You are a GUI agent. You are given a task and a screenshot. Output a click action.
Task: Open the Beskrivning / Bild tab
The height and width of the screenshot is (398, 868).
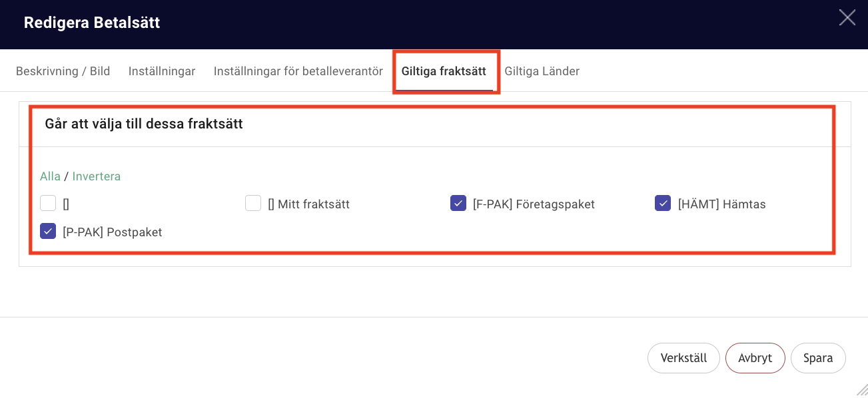[x=63, y=71]
